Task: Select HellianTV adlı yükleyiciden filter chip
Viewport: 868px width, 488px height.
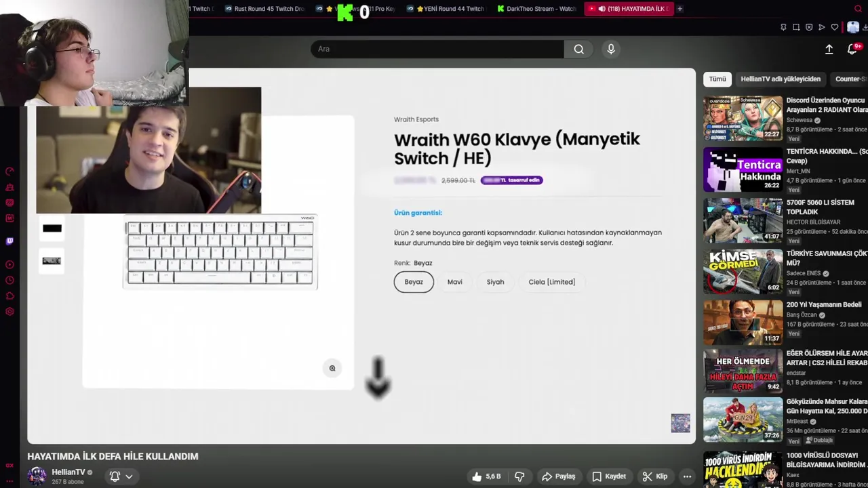Action: click(x=781, y=79)
